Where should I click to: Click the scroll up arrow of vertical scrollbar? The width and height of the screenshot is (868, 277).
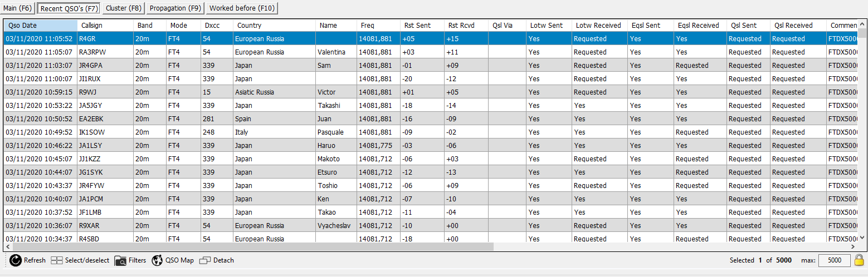click(862, 25)
